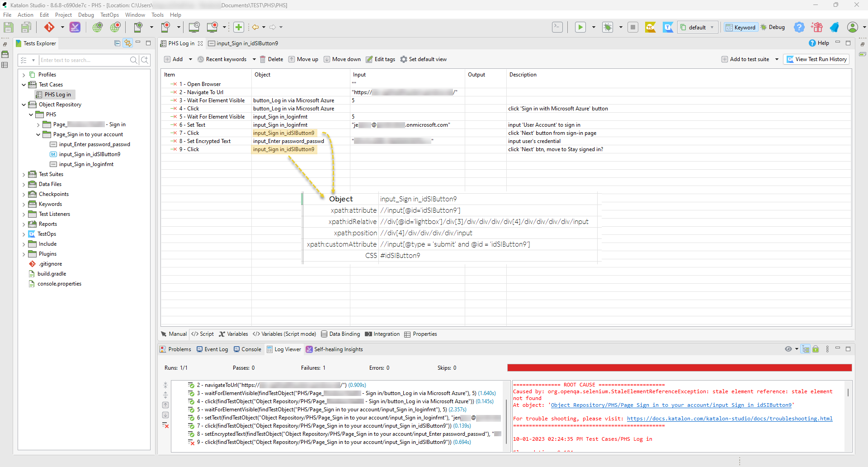Launch the Spy Web tool
This screenshot has height=467, width=868.
[97, 27]
